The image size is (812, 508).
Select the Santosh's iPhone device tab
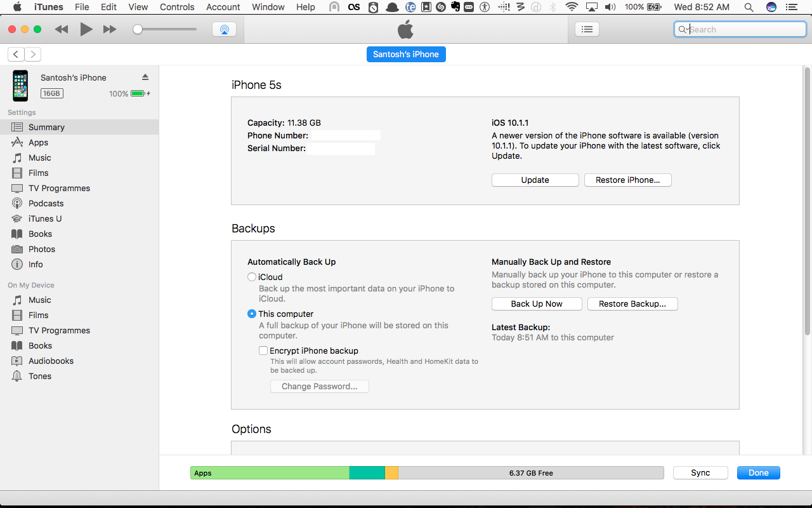pos(406,54)
